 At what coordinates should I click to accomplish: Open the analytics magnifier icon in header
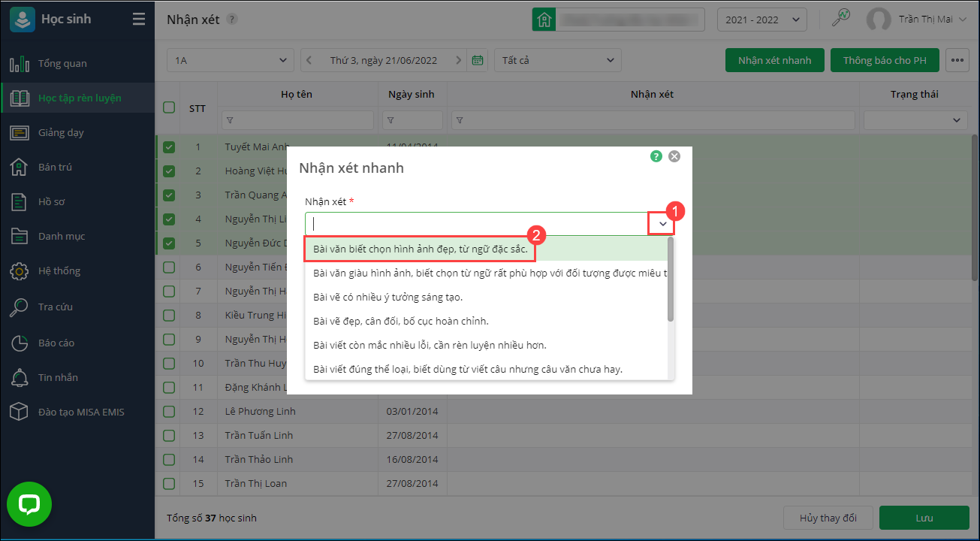point(841,19)
